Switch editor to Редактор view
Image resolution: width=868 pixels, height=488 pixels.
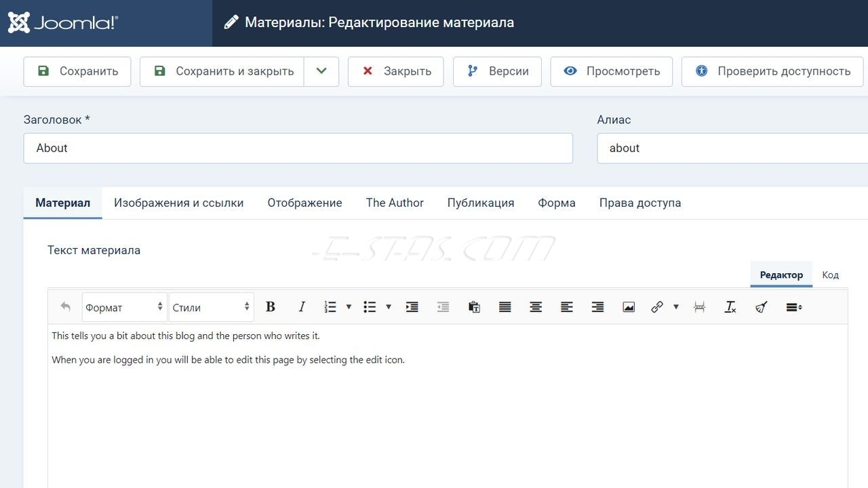tap(781, 274)
